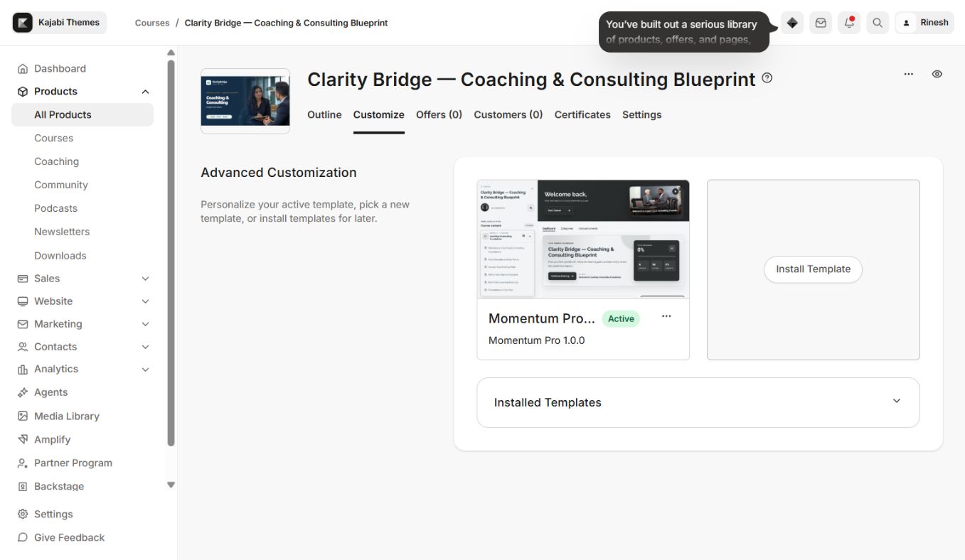
Task: Click the Courses breadcrumb link
Action: click(x=152, y=23)
